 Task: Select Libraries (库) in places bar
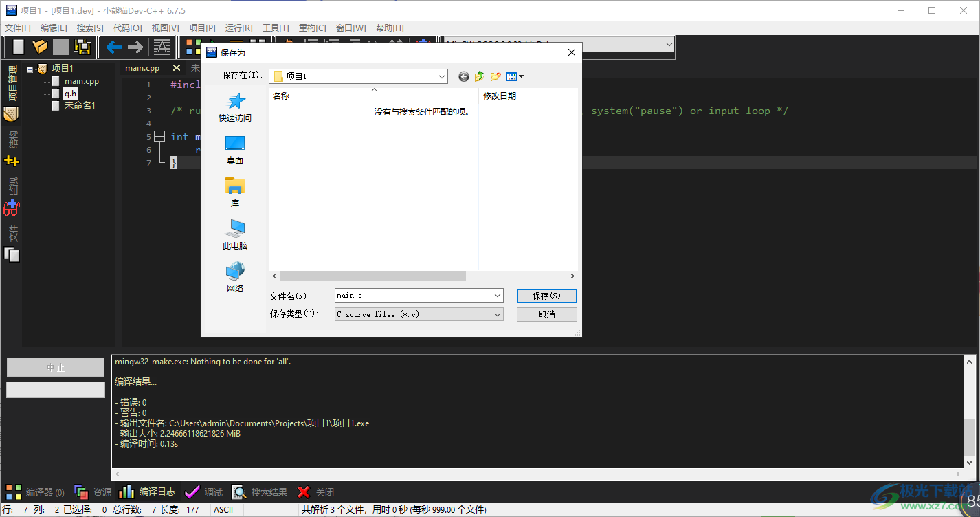point(235,192)
